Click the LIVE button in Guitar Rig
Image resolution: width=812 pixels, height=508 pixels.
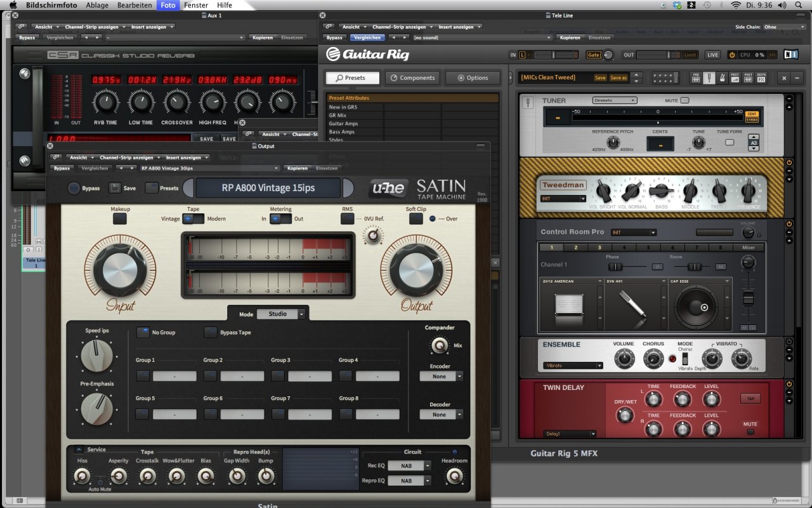(x=713, y=55)
